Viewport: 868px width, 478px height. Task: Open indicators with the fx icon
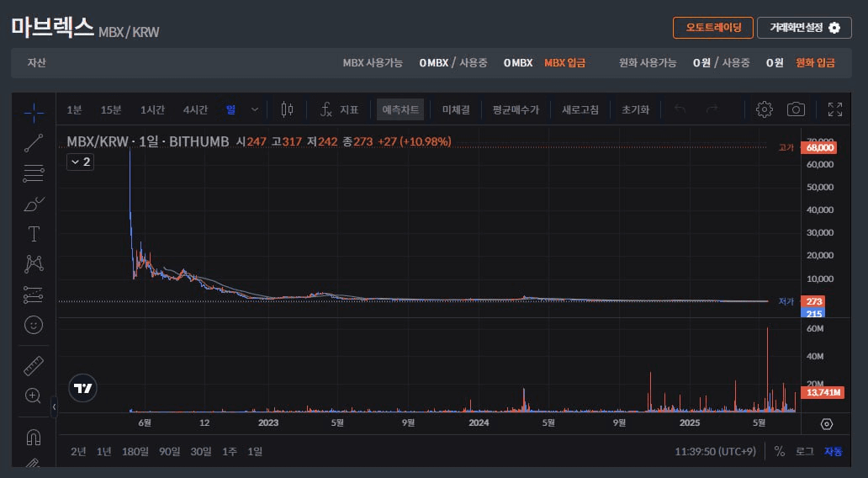point(326,109)
